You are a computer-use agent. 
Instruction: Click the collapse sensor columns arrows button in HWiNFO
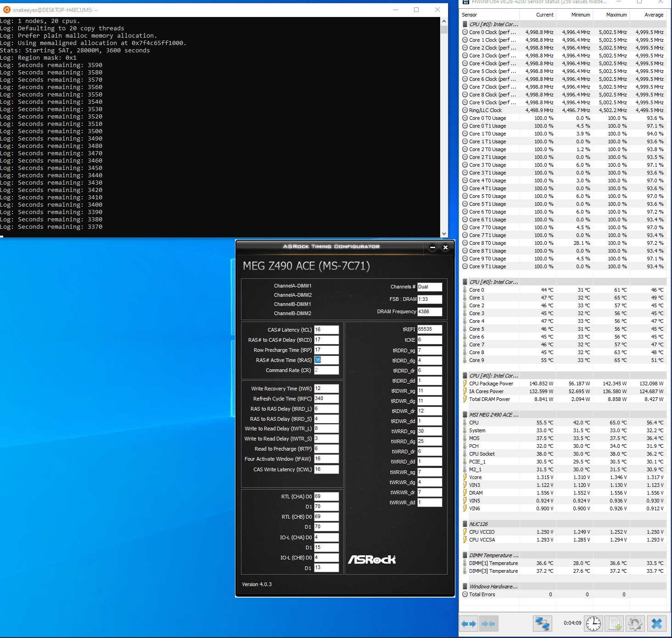488,624
